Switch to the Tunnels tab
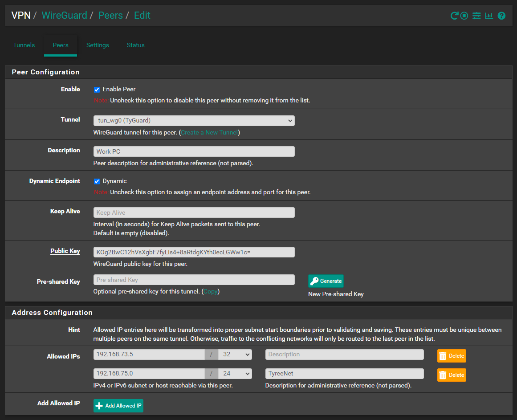517x420 pixels. coord(24,45)
